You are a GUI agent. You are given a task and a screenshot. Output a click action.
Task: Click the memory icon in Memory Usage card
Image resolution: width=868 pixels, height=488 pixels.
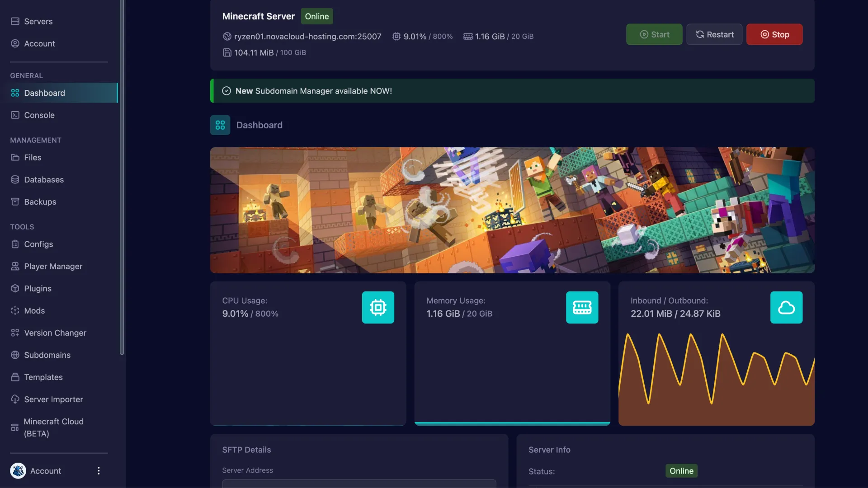point(582,307)
